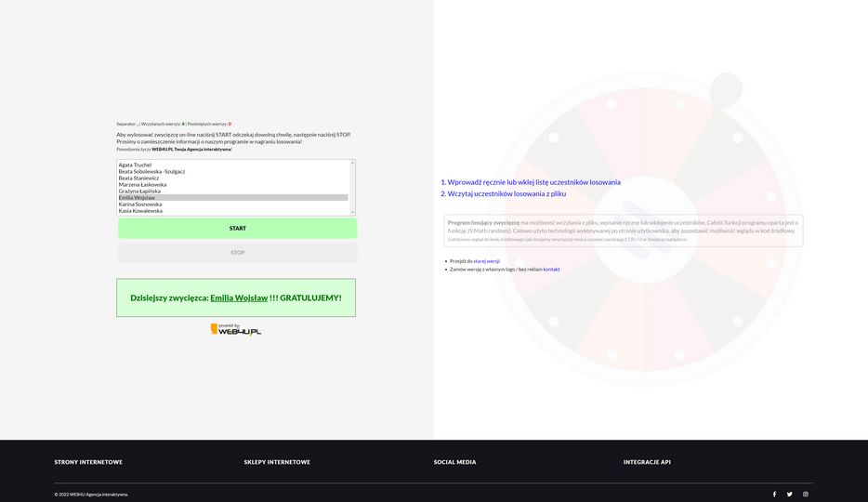Select Karina Sosnowska in the list

pyautogui.click(x=140, y=204)
